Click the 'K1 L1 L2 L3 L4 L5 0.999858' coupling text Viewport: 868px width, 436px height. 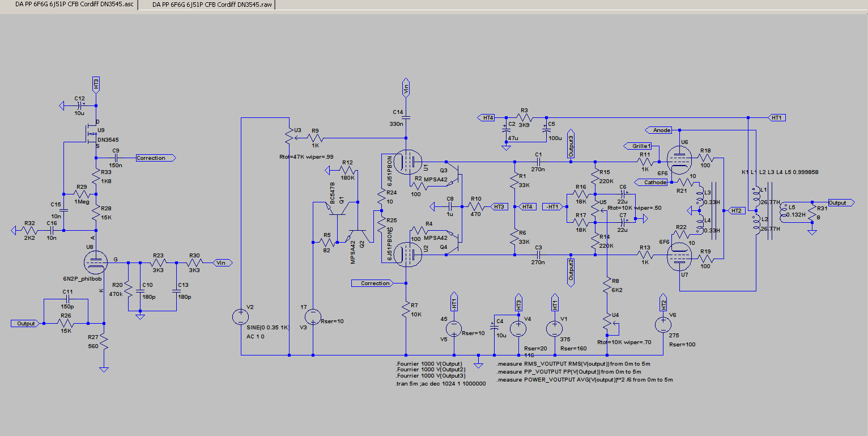pyautogui.click(x=780, y=172)
